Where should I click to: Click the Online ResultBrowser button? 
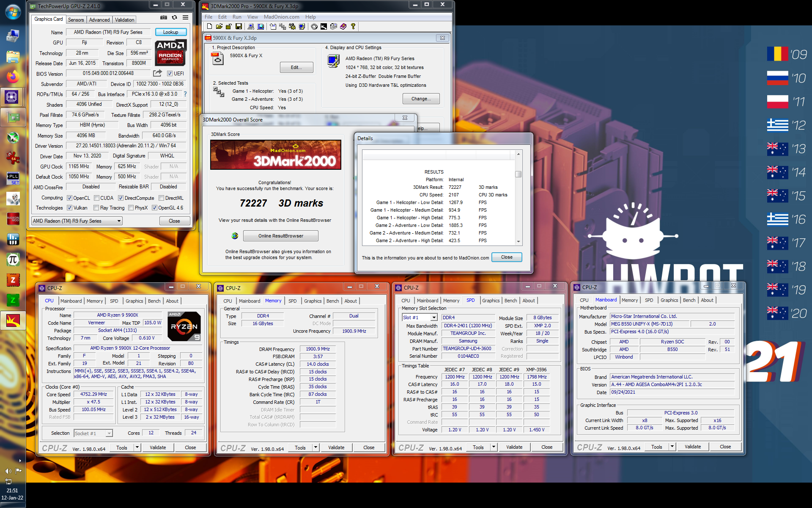281,236
